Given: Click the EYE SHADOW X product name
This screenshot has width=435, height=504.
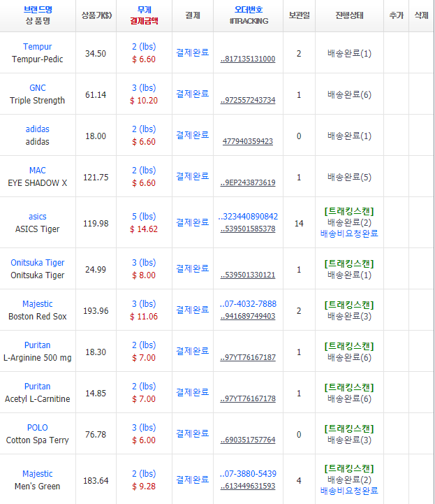Looking at the screenshot, I should pos(37,183).
